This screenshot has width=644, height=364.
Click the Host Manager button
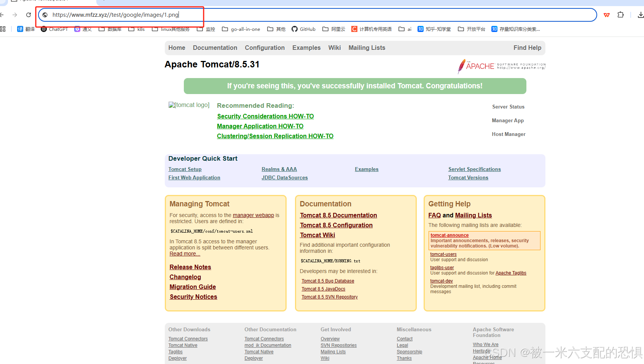click(509, 134)
